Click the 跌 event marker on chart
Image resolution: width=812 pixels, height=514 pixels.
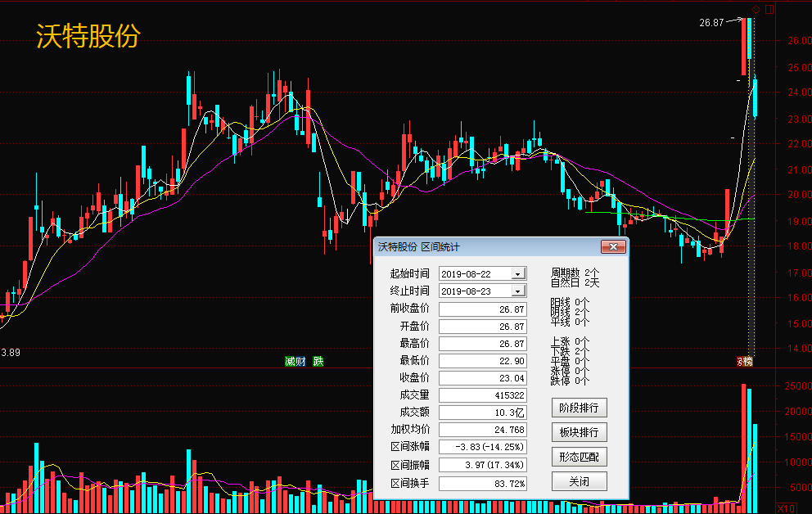tap(318, 361)
